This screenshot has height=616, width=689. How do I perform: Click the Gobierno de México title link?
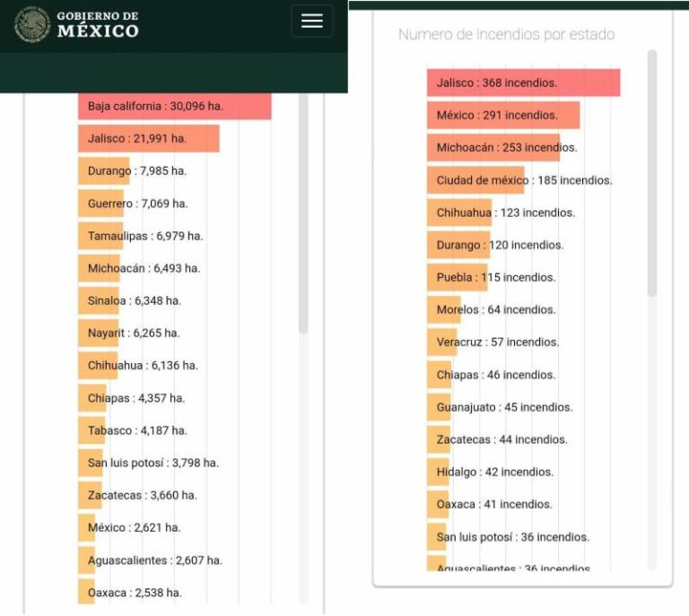click(97, 25)
